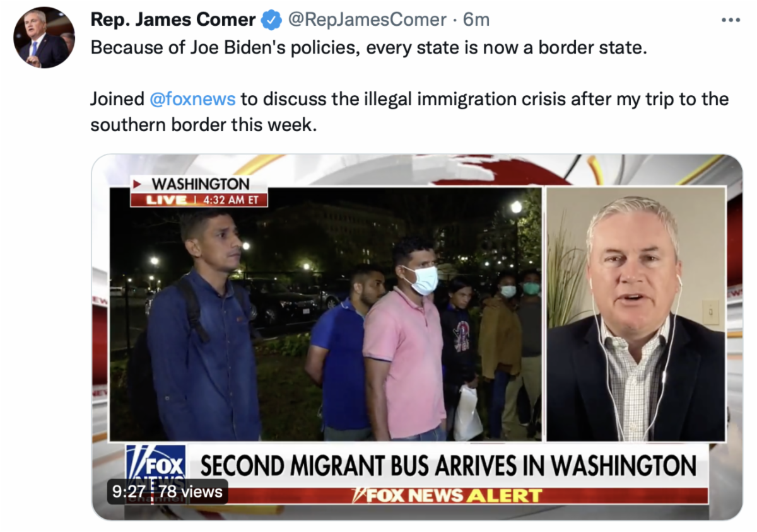
Task: Click the WASHINGTON location label in video
Action: pyautogui.click(x=201, y=185)
